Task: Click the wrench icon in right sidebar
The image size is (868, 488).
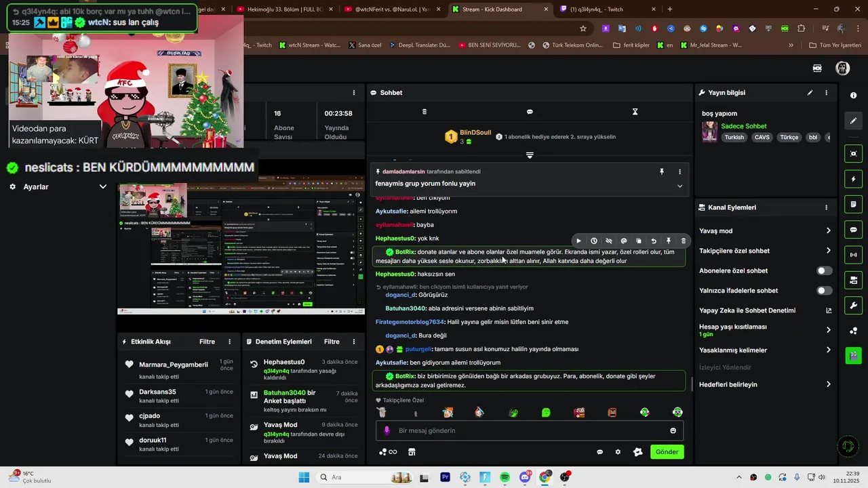Action: pos(853,305)
